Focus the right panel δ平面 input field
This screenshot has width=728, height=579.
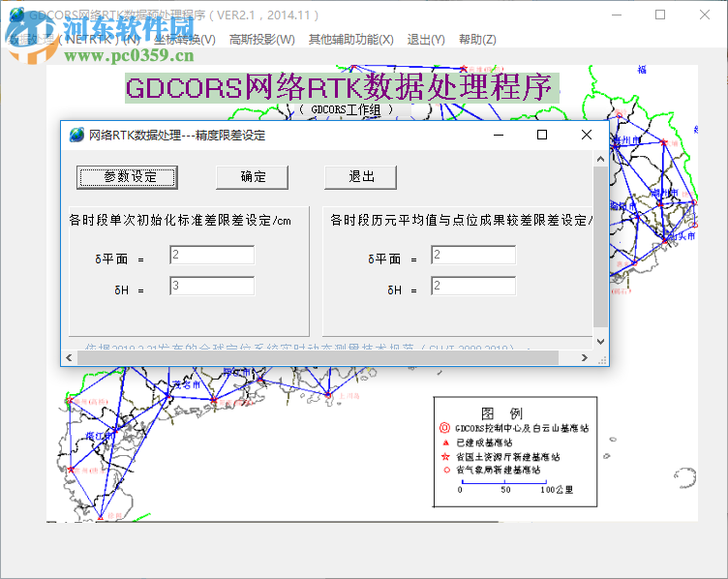tap(473, 255)
